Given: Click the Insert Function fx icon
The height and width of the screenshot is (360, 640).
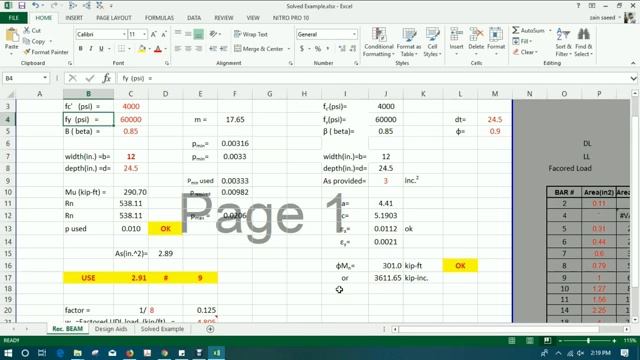Looking at the screenshot, I should 107,78.
